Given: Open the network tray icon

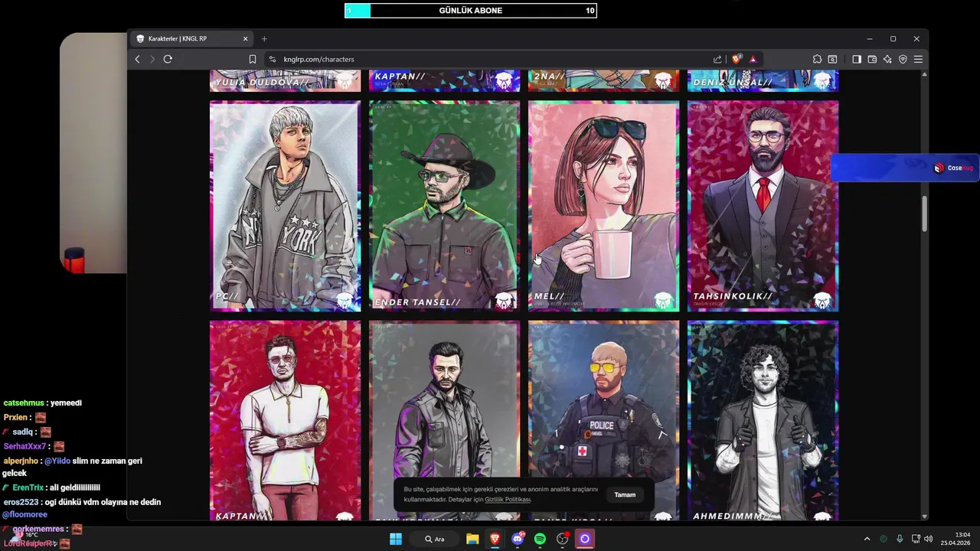Looking at the screenshot, I should [x=916, y=539].
